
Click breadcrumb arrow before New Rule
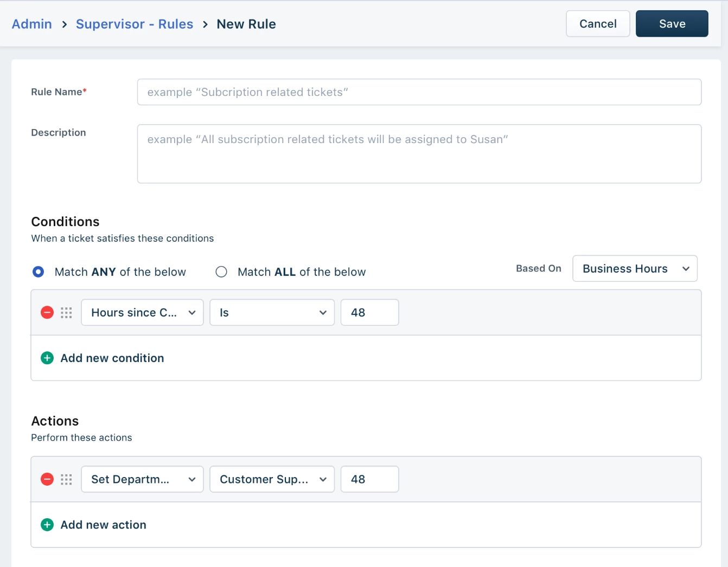tap(205, 24)
